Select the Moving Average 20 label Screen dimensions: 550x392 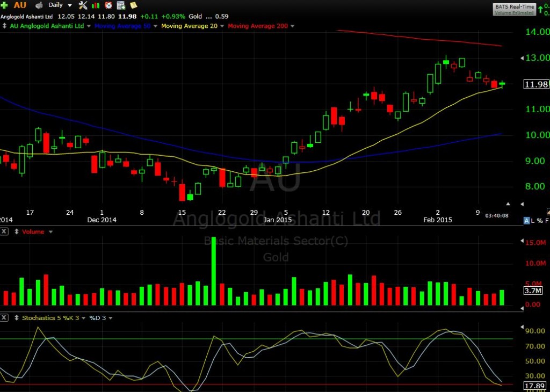(190, 26)
